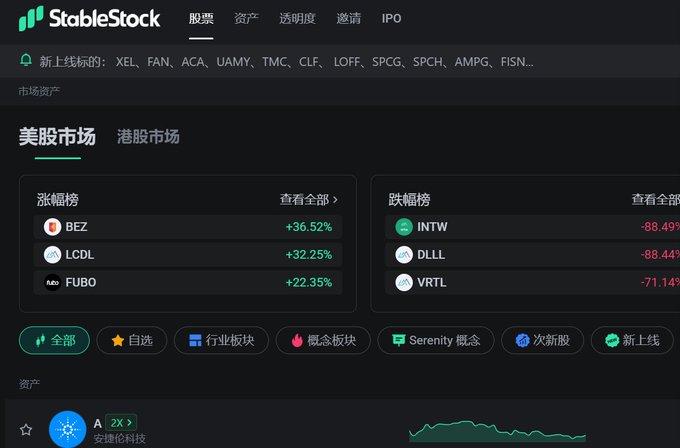
Task: Select the 概念板块 filter chip
Action: tap(323, 340)
